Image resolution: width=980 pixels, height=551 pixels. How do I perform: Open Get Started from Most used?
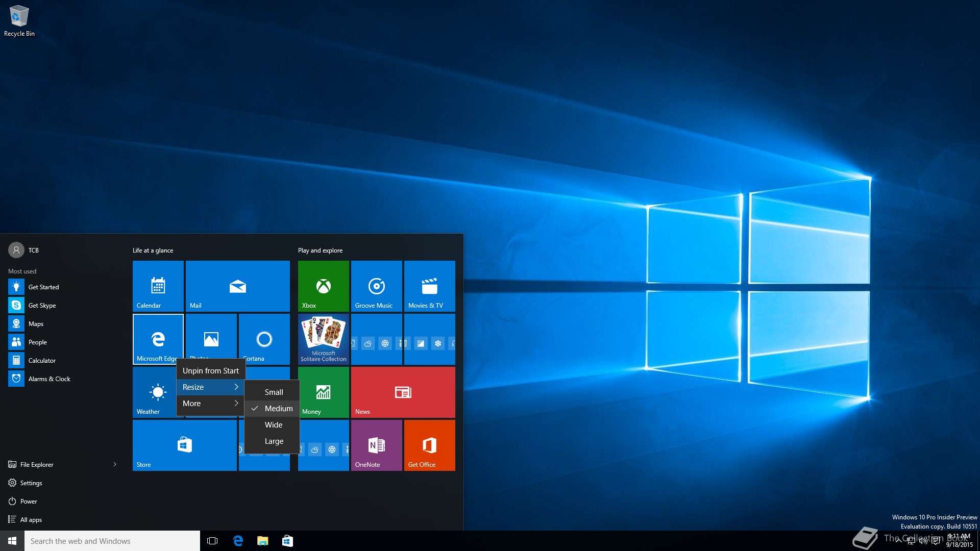[63, 287]
